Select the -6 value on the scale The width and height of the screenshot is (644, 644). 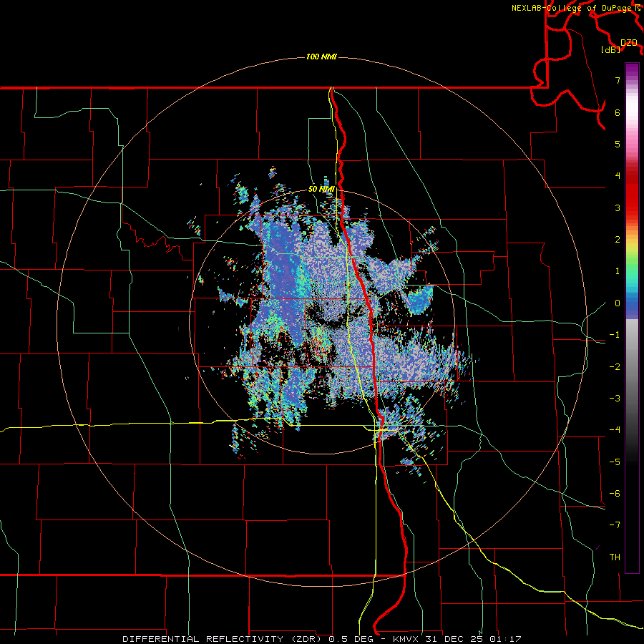tap(615, 494)
